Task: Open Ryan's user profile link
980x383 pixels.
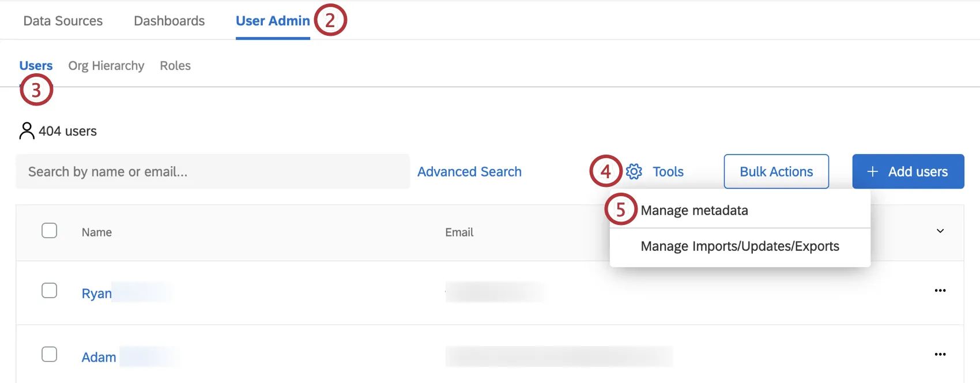Action: pos(97,293)
